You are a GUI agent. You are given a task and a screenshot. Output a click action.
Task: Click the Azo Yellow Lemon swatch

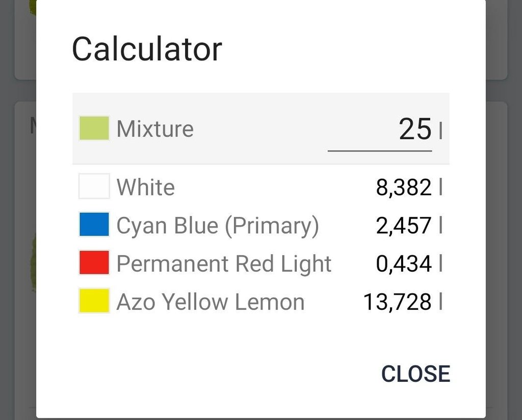(94, 301)
